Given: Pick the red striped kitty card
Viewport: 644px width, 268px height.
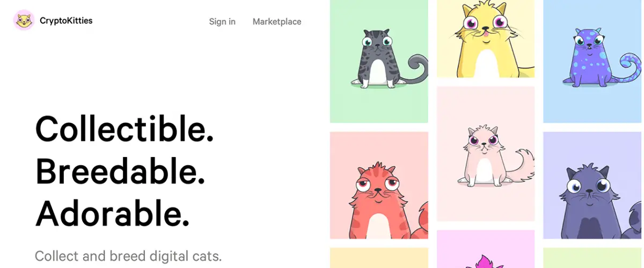Looking at the screenshot, I should click(379, 185).
